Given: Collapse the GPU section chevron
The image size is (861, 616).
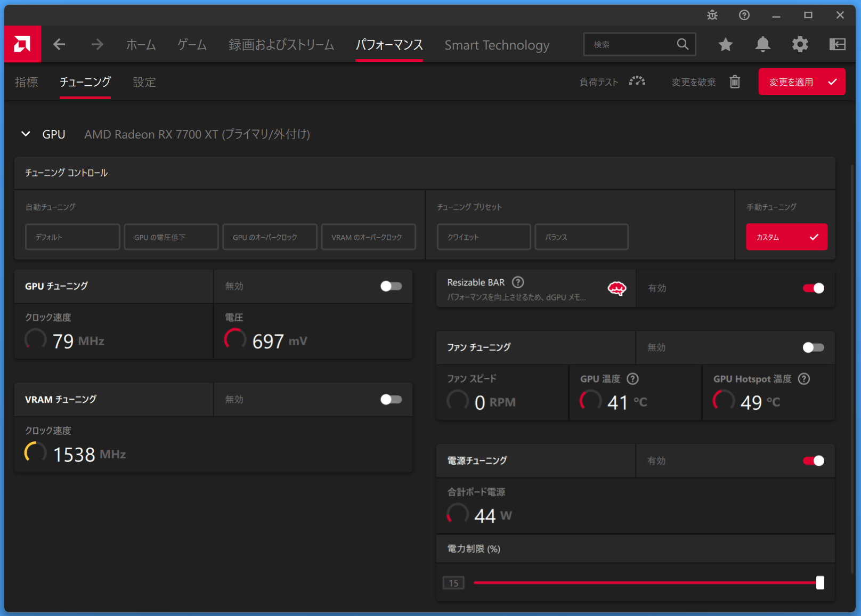Looking at the screenshot, I should pos(26,134).
